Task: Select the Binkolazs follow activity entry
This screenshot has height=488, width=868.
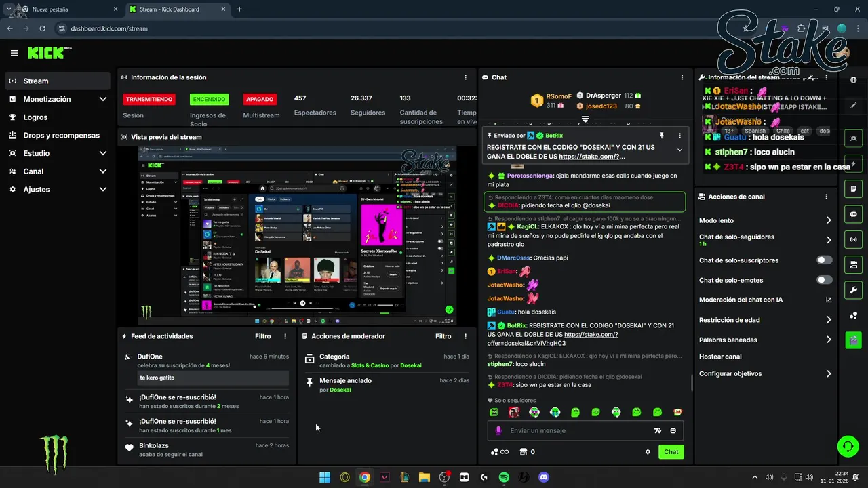Action: pos(207,449)
